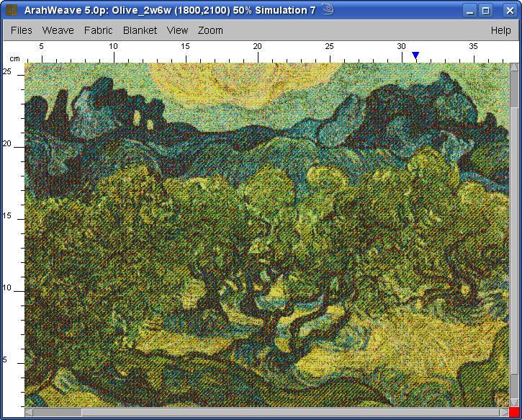
Task: Click the vertical scrollbar up arrow
Action: point(513,67)
